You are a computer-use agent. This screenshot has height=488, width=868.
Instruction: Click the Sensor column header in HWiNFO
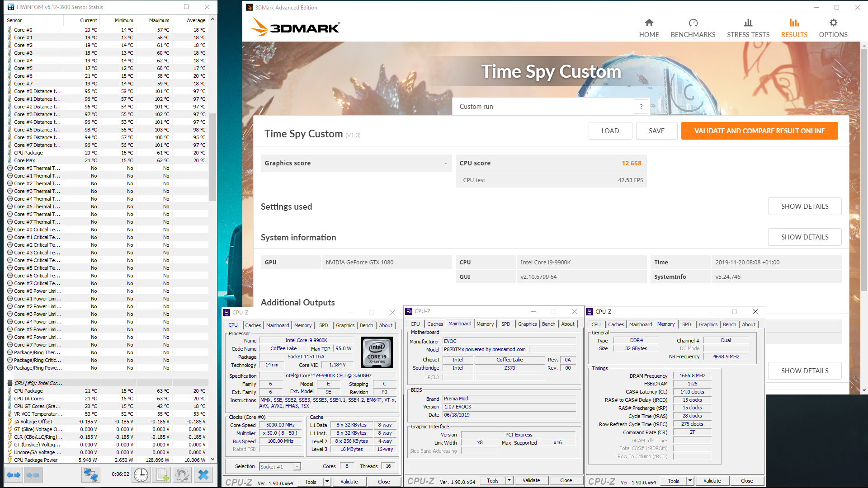pyautogui.click(x=34, y=20)
